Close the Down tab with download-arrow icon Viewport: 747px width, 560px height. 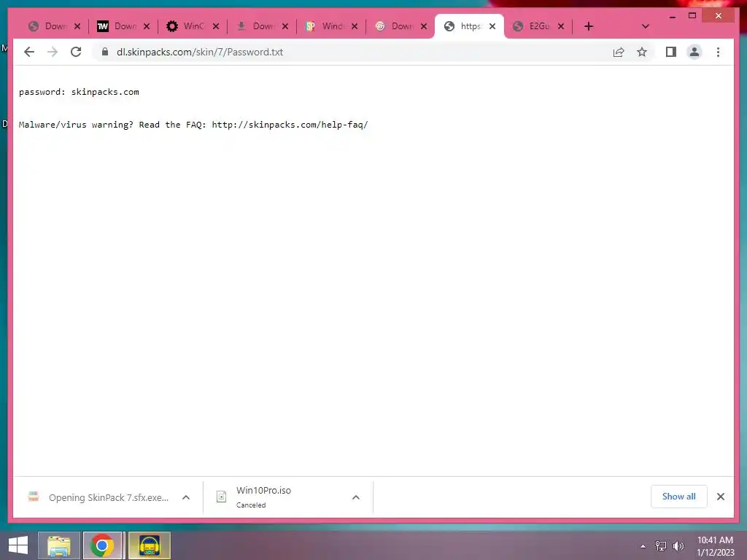coord(285,26)
